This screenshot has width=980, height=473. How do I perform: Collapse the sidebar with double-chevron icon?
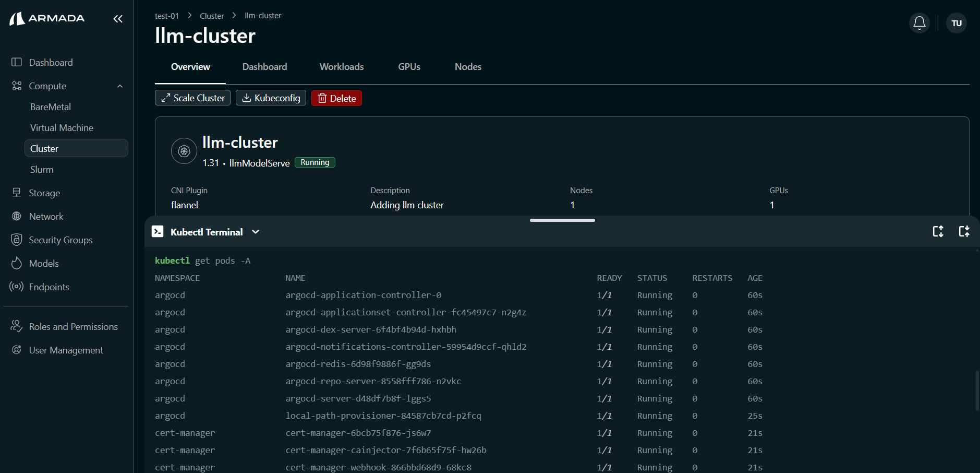(118, 19)
